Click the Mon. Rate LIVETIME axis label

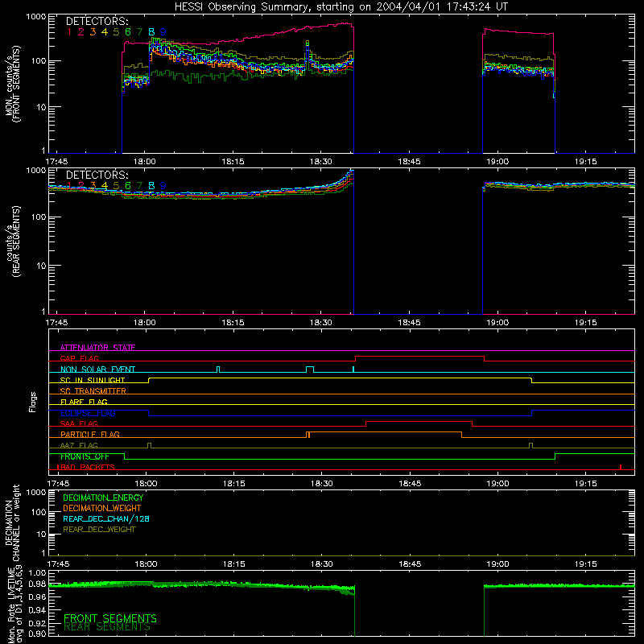pos(15,605)
